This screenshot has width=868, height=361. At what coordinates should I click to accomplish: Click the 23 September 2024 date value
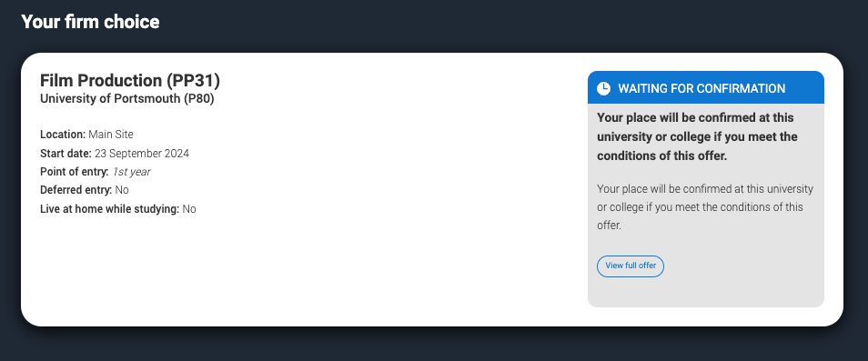(142, 153)
